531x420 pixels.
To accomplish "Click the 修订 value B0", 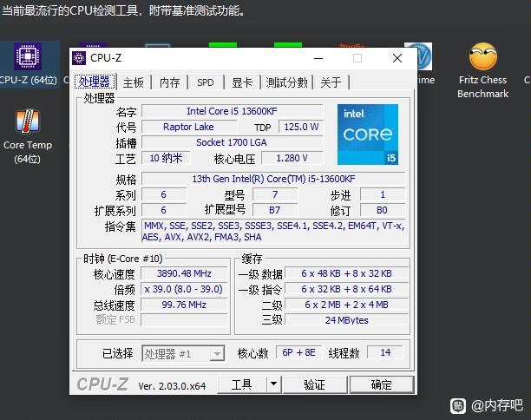I will [383, 210].
